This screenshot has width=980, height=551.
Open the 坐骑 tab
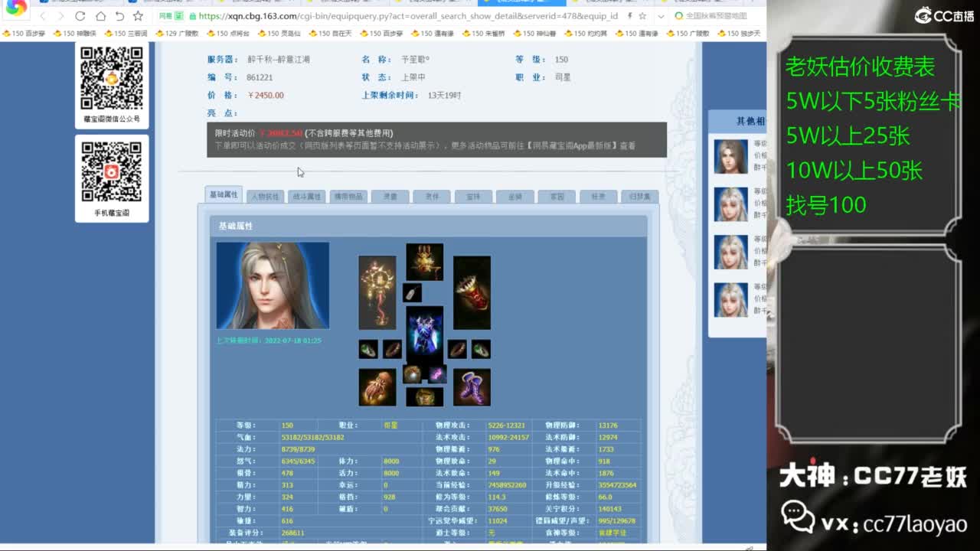pyautogui.click(x=515, y=197)
